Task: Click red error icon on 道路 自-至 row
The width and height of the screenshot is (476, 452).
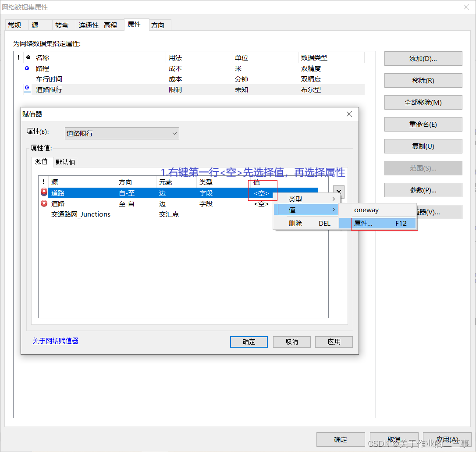Action: click(44, 192)
